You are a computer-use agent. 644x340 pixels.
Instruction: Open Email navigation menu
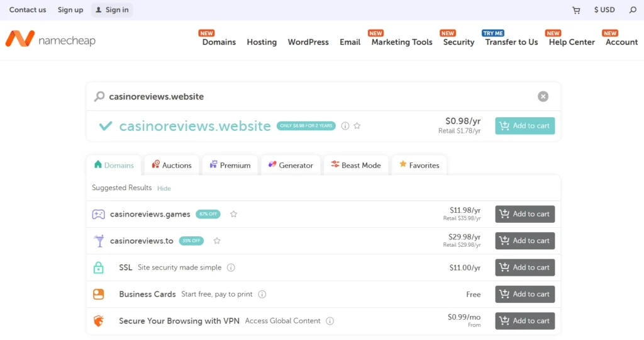[350, 42]
